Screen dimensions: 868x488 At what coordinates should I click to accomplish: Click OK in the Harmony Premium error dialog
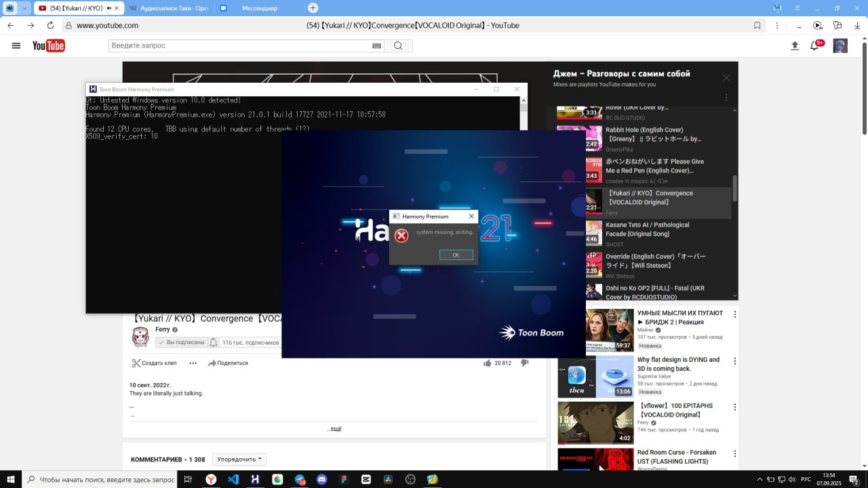tap(456, 255)
